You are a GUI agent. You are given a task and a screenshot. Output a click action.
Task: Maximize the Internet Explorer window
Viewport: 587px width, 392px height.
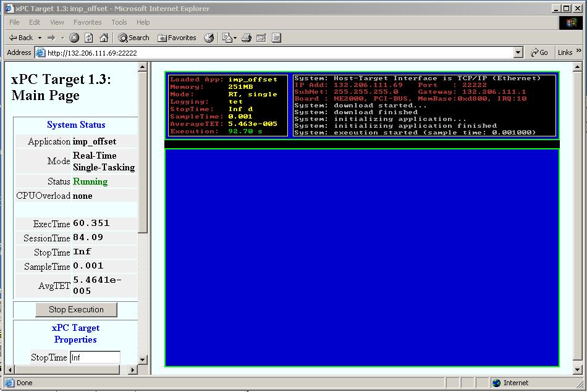[x=566, y=8]
